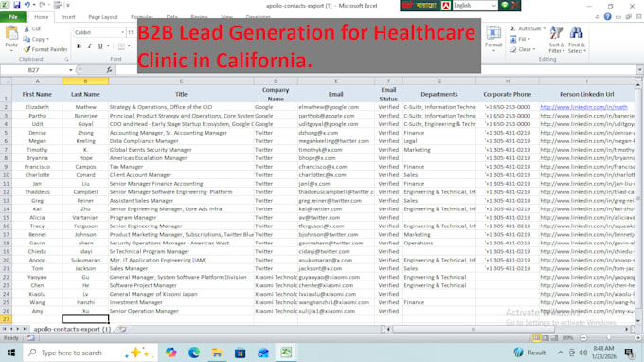Image resolution: width=644 pixels, height=362 pixels.
Task: Open the Copy dropdown arrow
Action: [48, 39]
